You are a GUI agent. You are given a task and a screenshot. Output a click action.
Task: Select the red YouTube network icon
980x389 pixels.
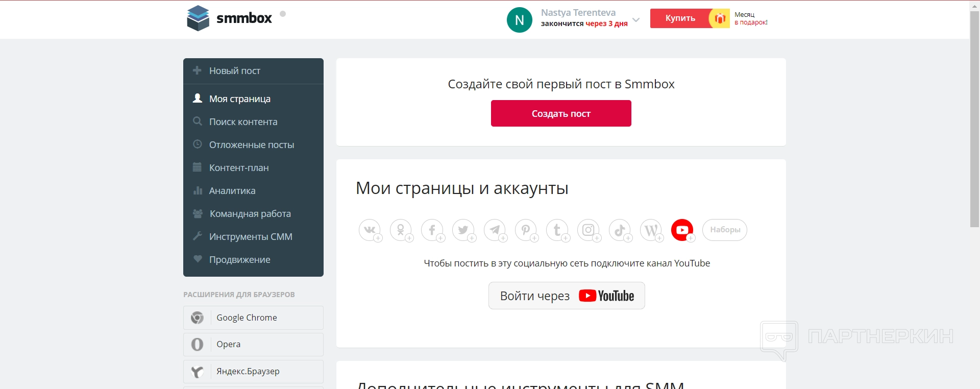tap(682, 230)
